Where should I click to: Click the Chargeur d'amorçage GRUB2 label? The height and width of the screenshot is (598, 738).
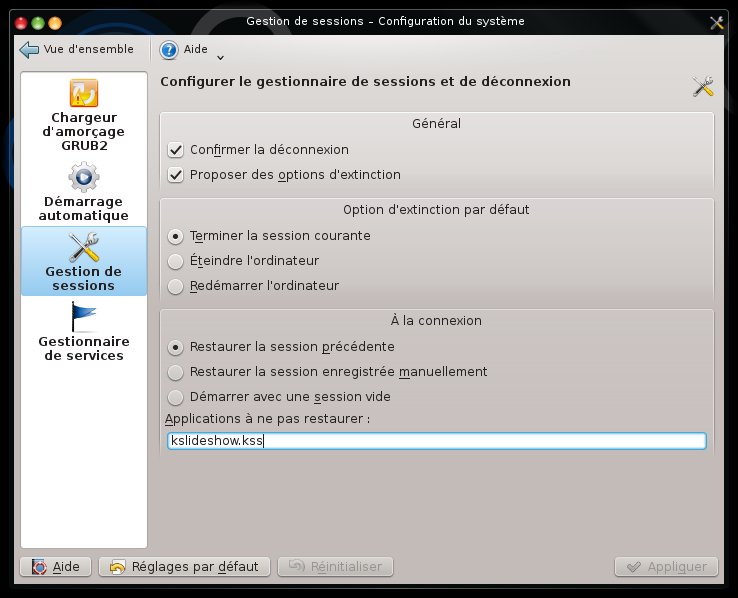point(84,131)
